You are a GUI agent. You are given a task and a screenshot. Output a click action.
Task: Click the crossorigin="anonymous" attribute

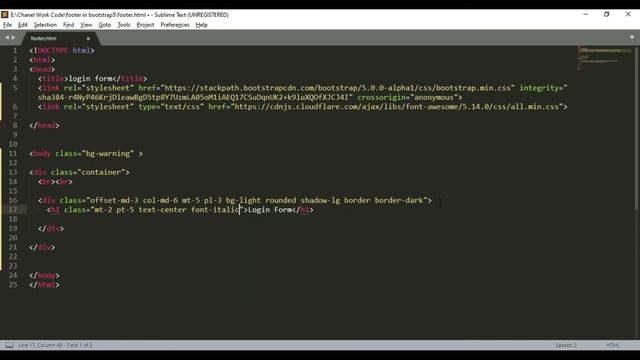point(408,97)
